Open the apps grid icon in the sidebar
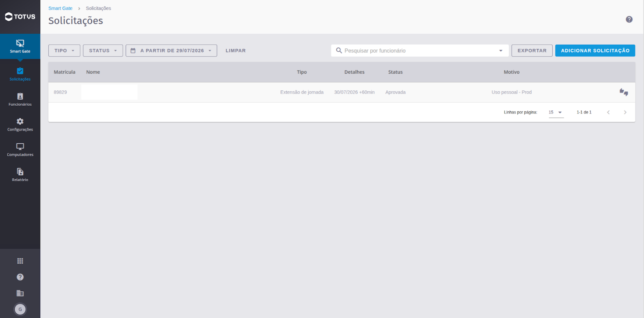Viewport: 644px width, 318px height. [x=20, y=261]
